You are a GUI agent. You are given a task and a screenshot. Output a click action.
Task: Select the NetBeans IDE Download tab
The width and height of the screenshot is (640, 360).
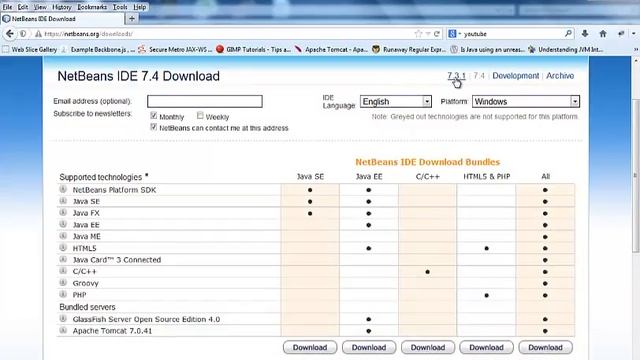(62, 19)
